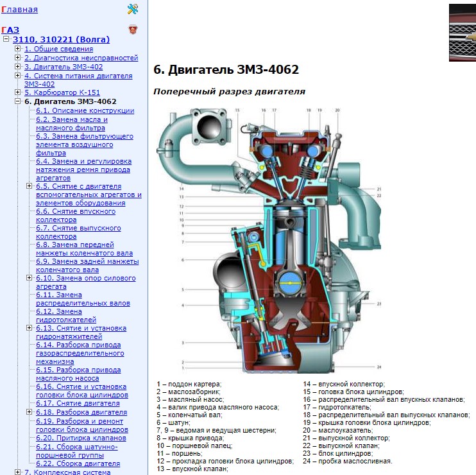Image resolution: width=476 pixels, height=475 pixels.
Task: Go to the Главная home link
Action: pyautogui.click(x=19, y=10)
